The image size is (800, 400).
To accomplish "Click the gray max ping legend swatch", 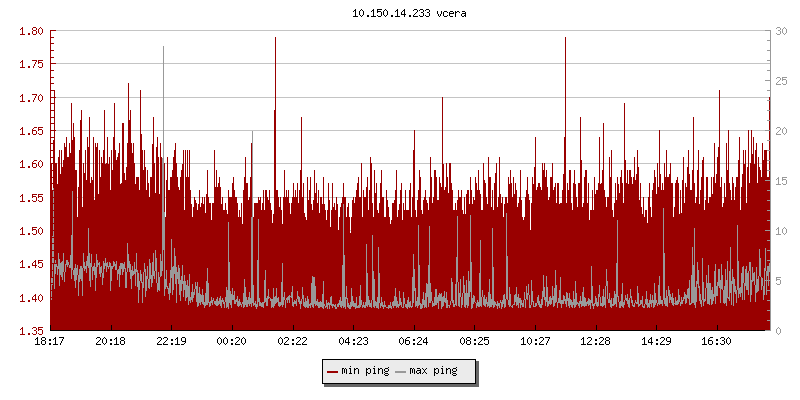I will coord(401,371).
